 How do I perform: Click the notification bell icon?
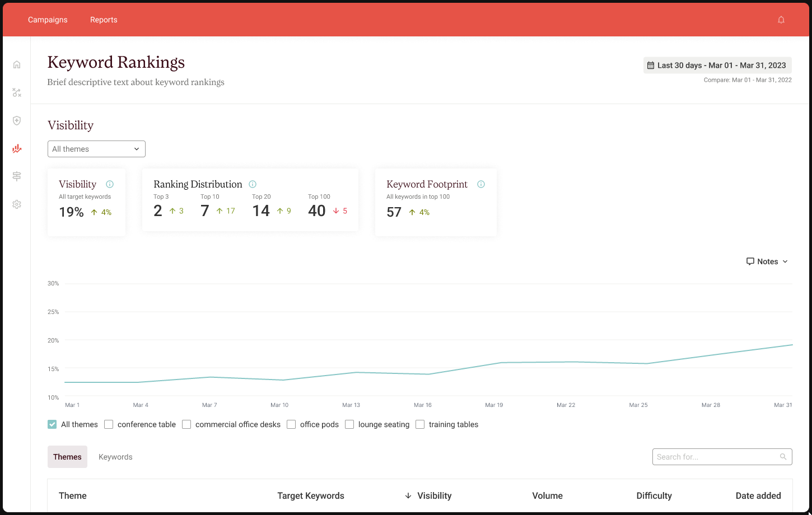click(x=781, y=20)
